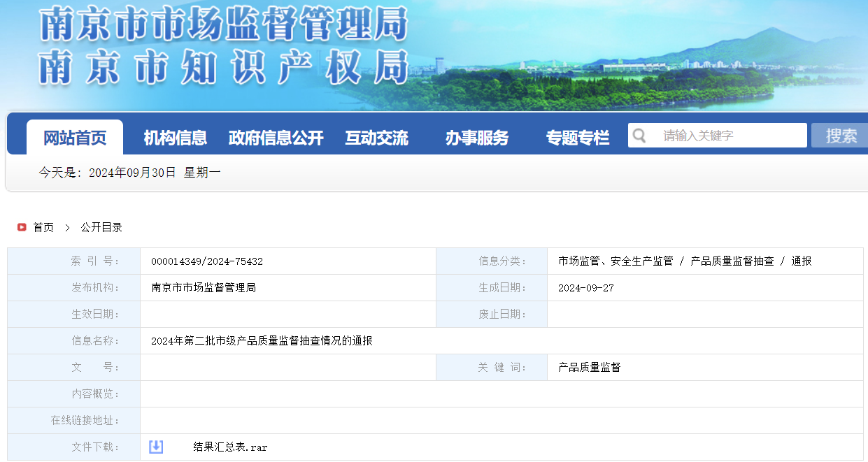868x462 pixels.
Task: Open the 办事服务 menu item
Action: click(x=477, y=138)
